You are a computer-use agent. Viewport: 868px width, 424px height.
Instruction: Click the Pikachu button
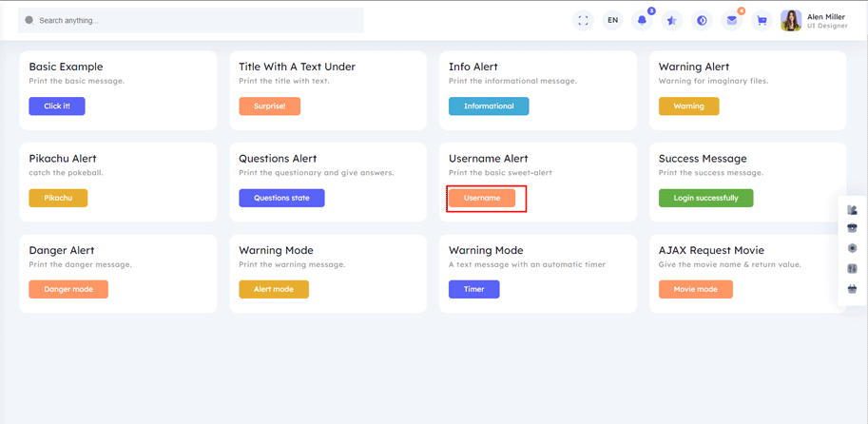pos(58,198)
